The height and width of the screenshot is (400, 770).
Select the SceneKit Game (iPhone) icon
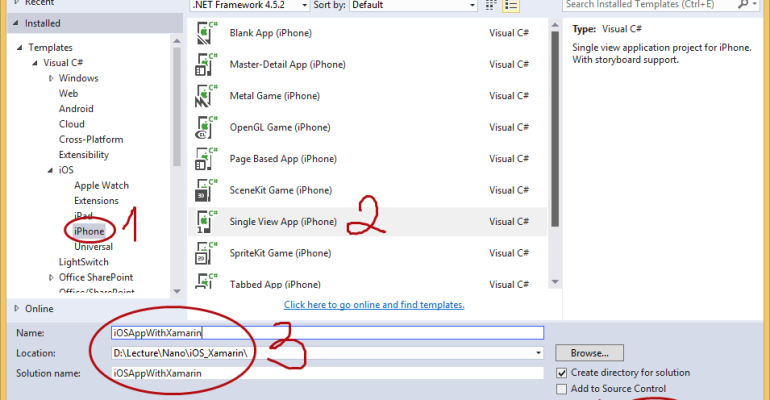[x=206, y=190]
